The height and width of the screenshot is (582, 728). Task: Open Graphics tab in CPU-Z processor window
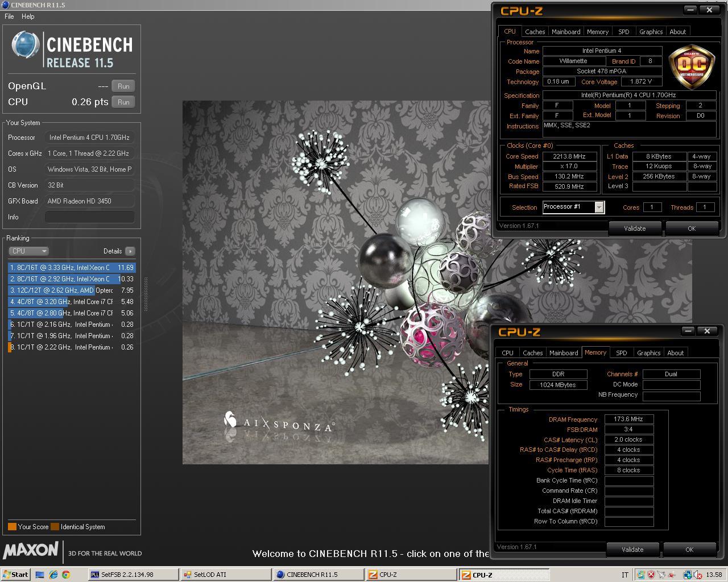pos(651,32)
